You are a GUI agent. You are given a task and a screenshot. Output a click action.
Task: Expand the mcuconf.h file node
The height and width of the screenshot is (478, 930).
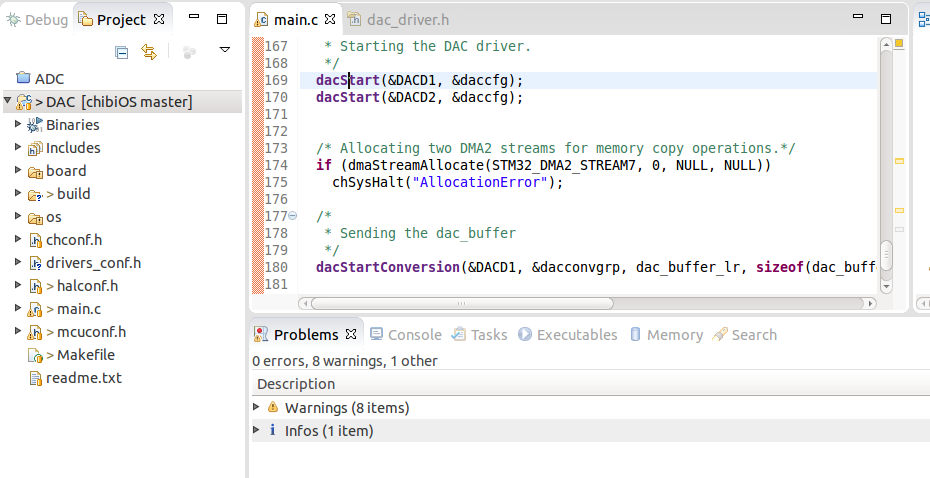(18, 331)
